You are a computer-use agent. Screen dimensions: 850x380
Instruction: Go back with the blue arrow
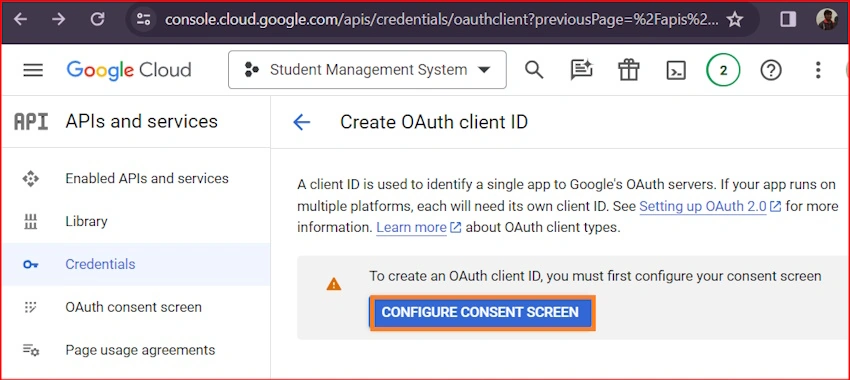click(x=301, y=122)
